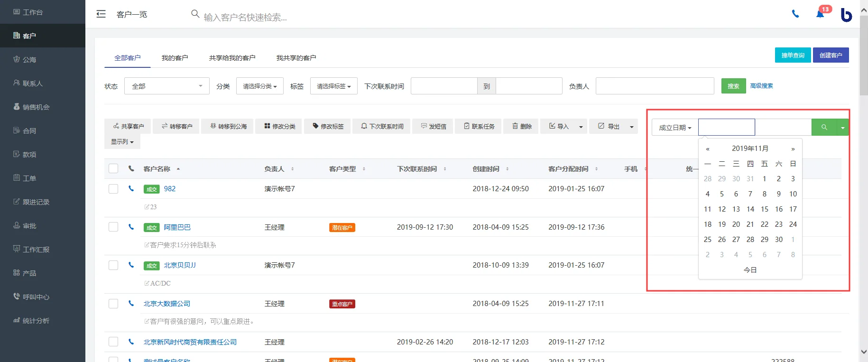The width and height of the screenshot is (868, 362).
Task: Open 公海 in the sidebar
Action: click(x=43, y=59)
